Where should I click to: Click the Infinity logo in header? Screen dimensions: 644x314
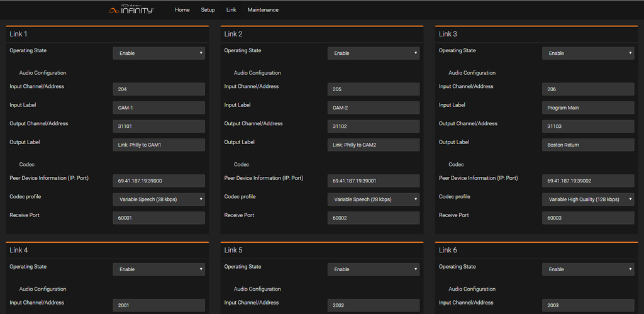point(131,9)
